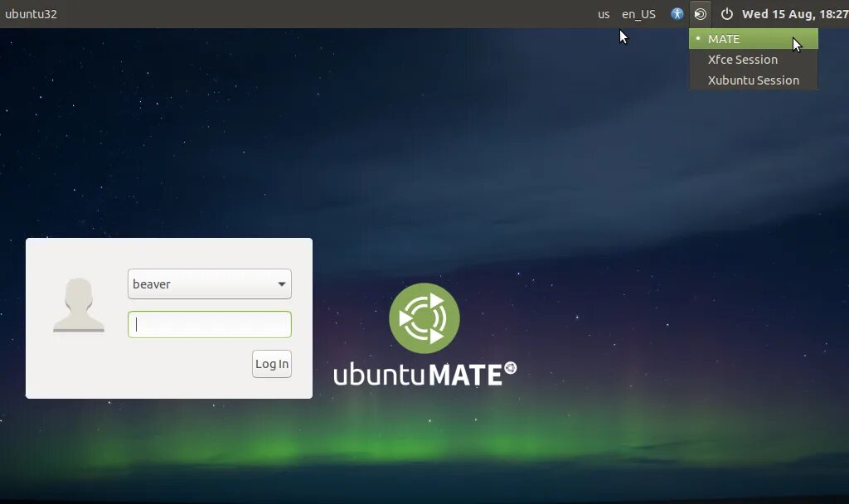Choose Xfce Session from the list

click(753, 60)
